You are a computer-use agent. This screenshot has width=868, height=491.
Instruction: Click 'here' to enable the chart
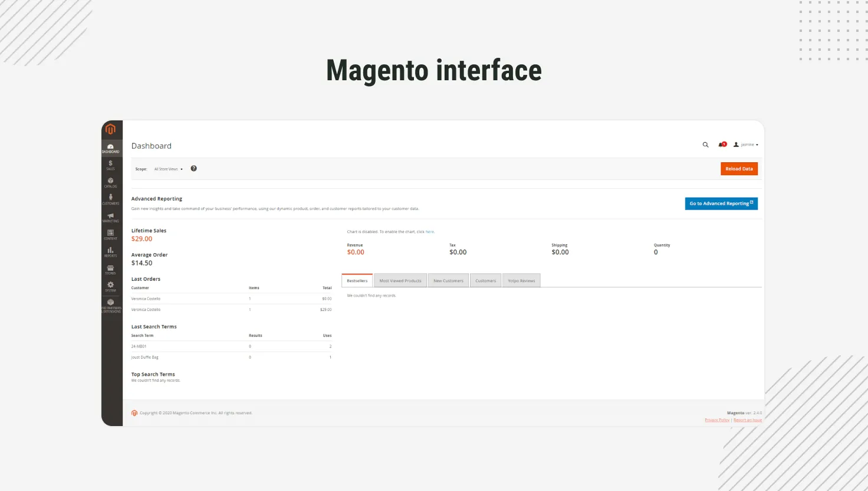[430, 231]
